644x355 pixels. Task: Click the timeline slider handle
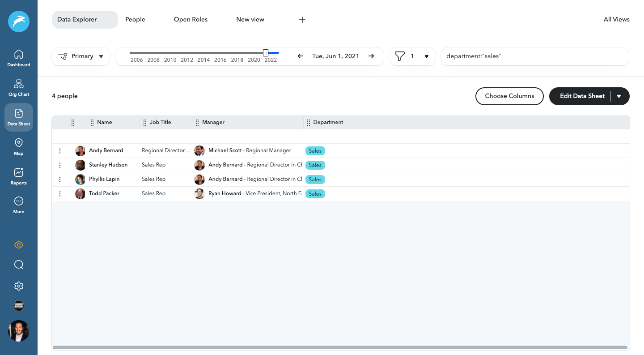click(x=266, y=53)
